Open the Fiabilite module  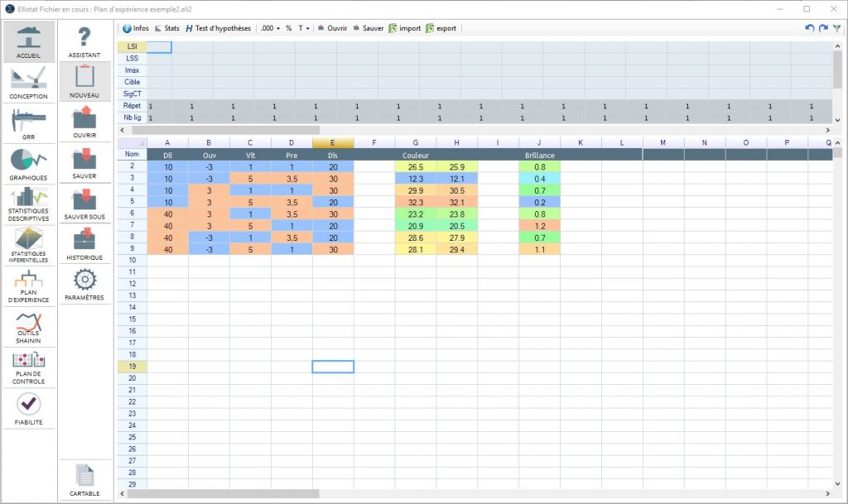coord(29,409)
